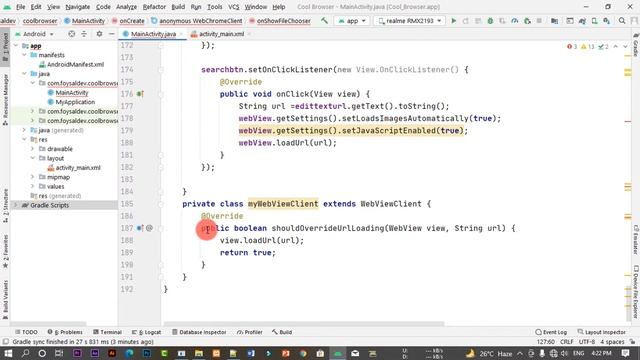Viewport: 640px width, 360px height.
Task: Open the Resource Manager side tab
Action: click(x=5, y=100)
